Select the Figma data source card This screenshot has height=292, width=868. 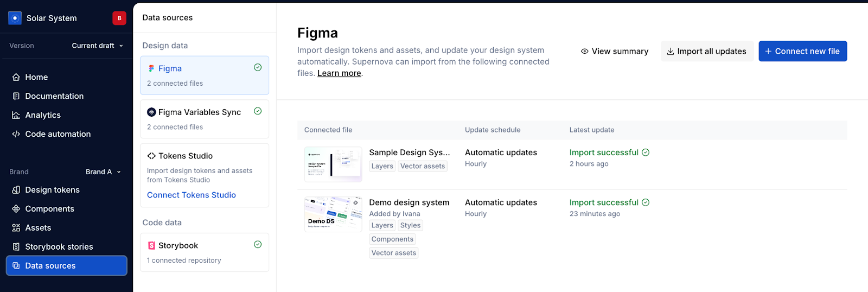(x=205, y=75)
